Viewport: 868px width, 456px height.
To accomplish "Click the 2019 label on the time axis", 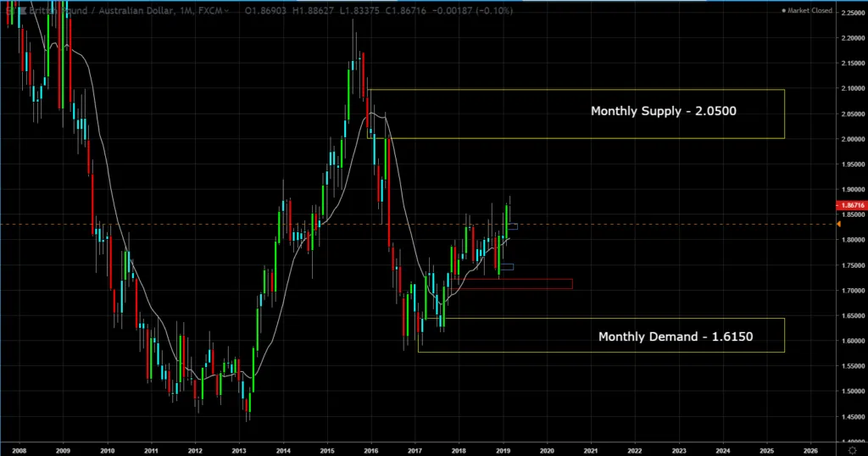I will pyautogui.click(x=503, y=450).
